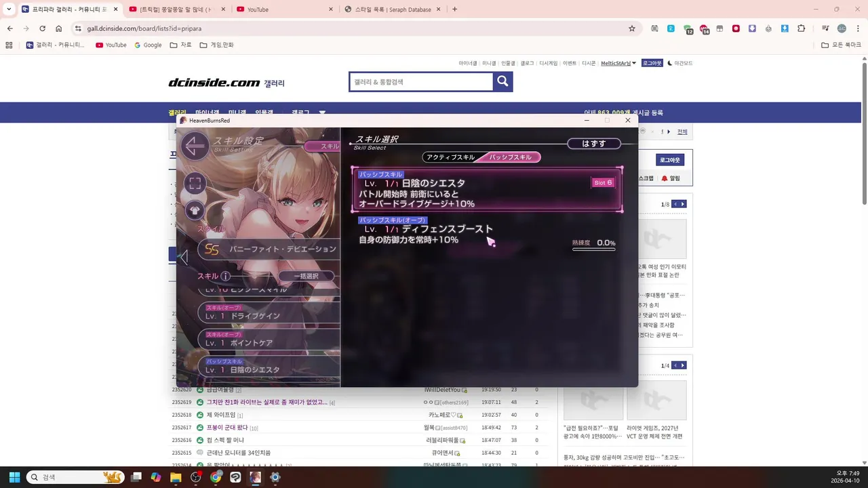Screen dimensions: 868x488
Task: Click the extension icon with badge 14
Action: click(x=703, y=29)
